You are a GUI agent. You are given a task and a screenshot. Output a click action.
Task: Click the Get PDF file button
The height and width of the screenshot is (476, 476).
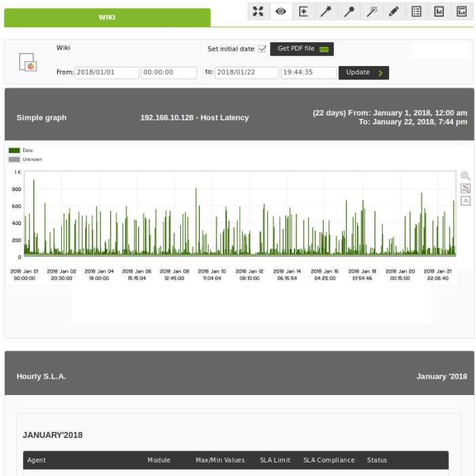[x=302, y=49]
